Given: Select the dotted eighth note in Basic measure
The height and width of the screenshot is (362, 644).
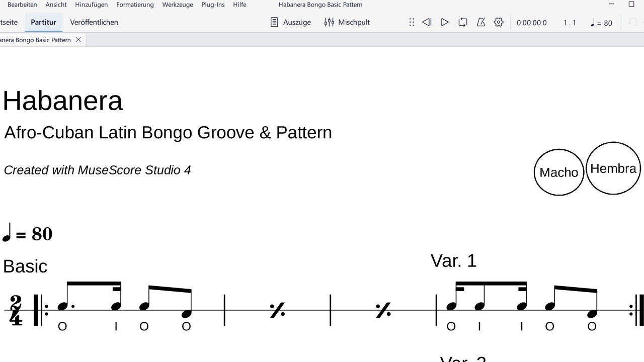Looking at the screenshot, I should (x=63, y=306).
